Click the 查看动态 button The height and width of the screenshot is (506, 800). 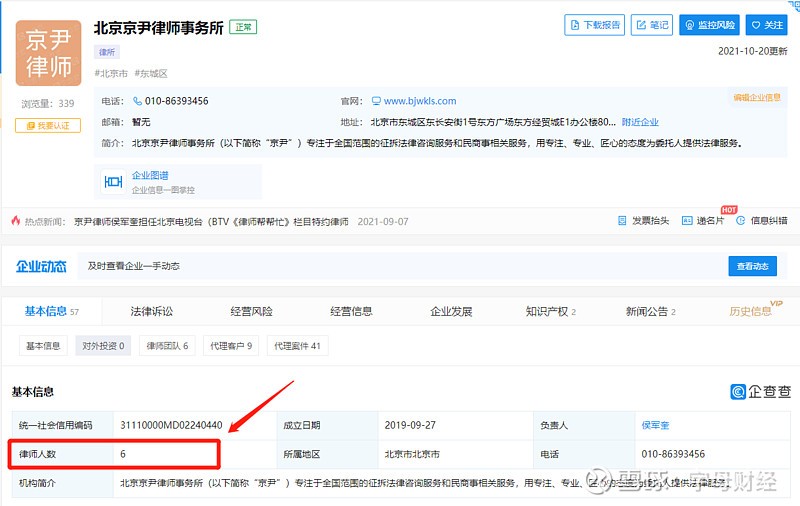pyautogui.click(x=751, y=266)
